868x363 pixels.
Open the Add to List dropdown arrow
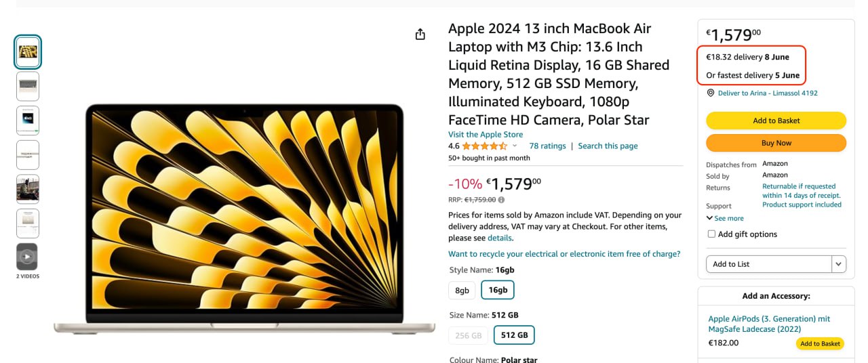tap(839, 264)
